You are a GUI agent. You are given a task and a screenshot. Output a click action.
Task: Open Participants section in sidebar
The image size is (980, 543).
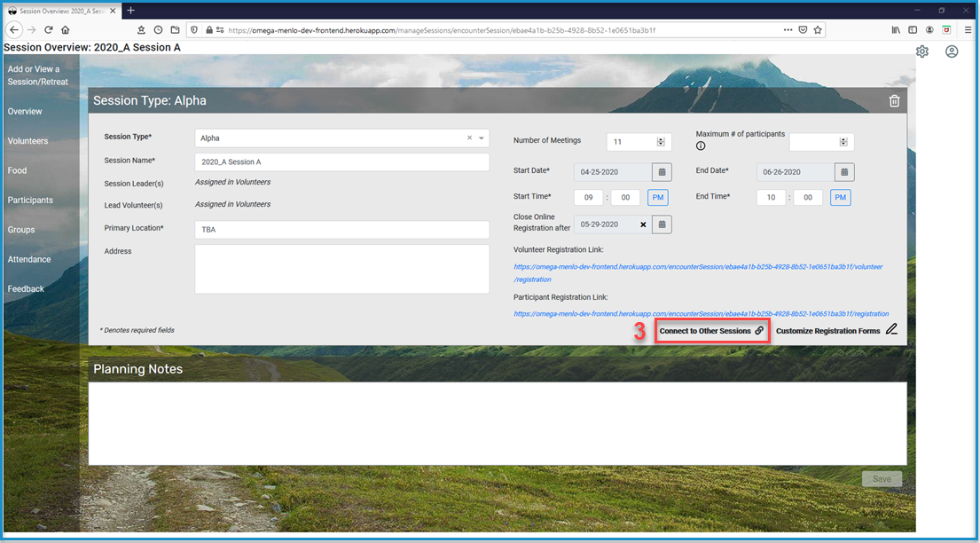(x=30, y=201)
